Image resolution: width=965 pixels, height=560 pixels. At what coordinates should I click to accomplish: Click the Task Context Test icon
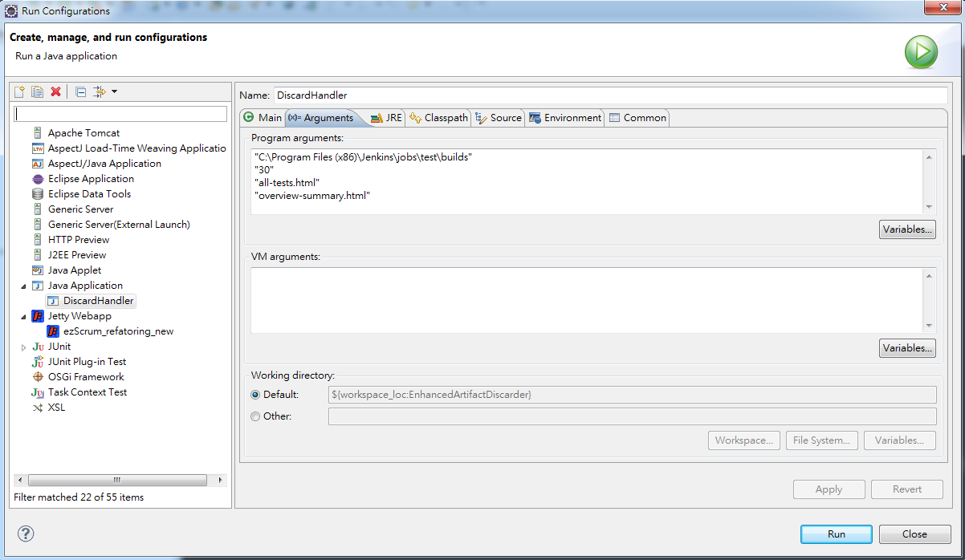38,392
